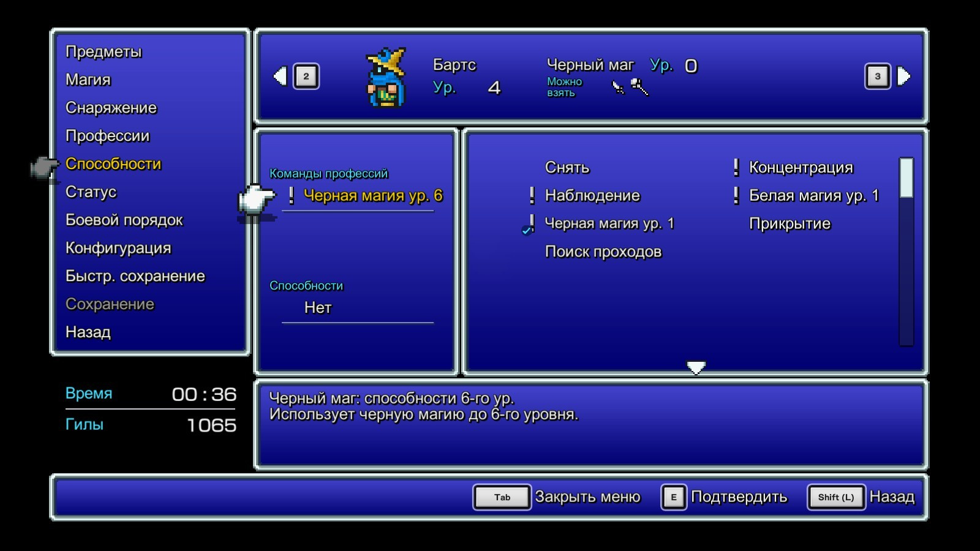Click the Tab key close-menu icon
Screen dimensions: 980x551
pos(502,497)
